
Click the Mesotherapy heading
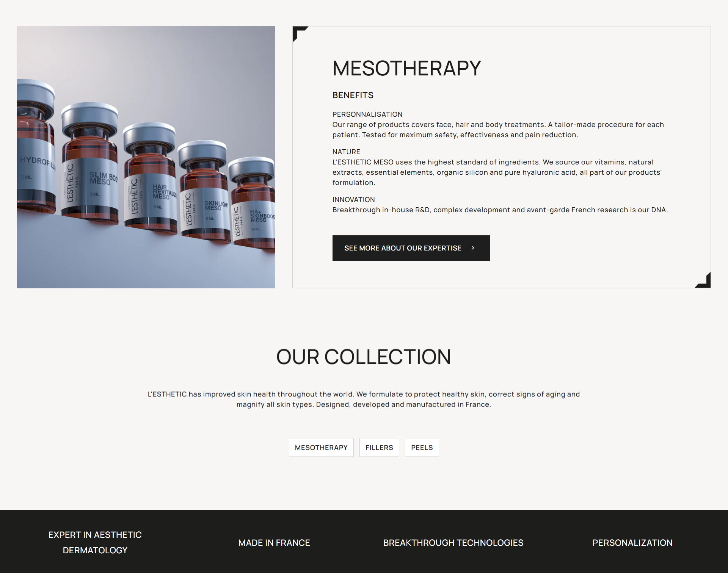click(406, 68)
